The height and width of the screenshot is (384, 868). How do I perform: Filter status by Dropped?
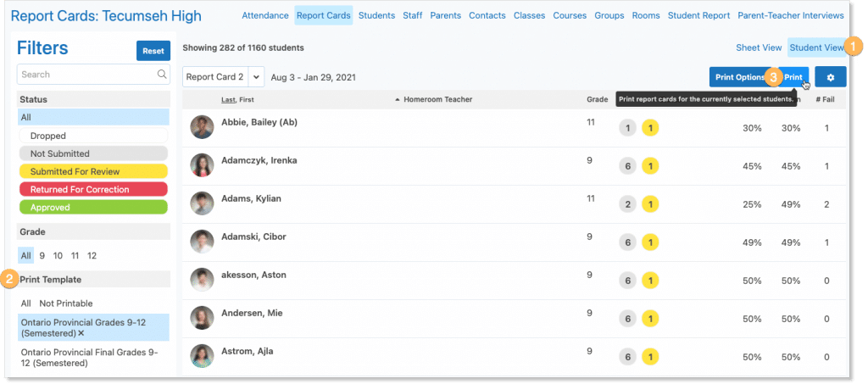93,136
